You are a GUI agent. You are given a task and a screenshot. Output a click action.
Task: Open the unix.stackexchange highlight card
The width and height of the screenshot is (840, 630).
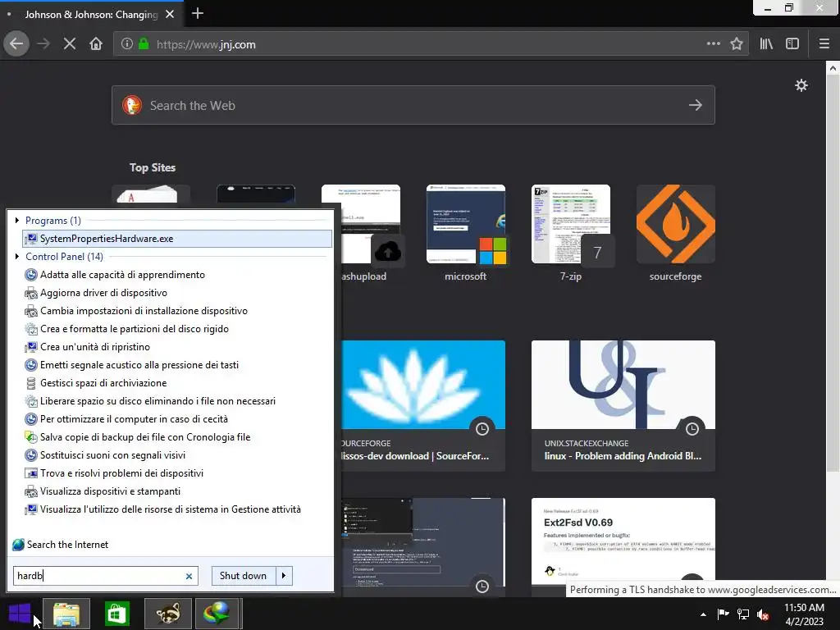click(x=623, y=405)
